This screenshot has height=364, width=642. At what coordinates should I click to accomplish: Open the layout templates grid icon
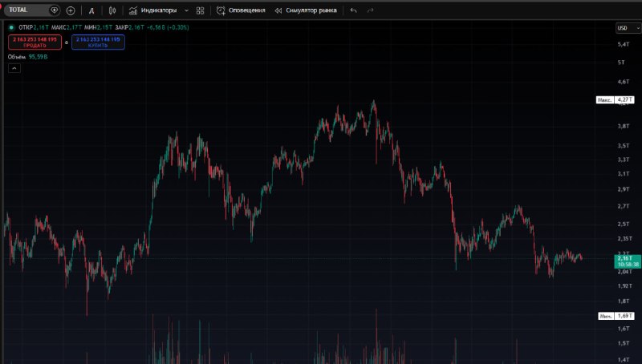click(200, 10)
